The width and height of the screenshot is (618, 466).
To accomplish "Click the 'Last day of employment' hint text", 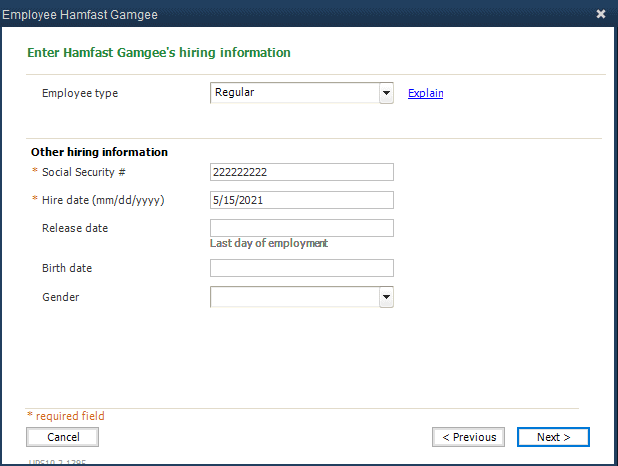I will tap(269, 243).
